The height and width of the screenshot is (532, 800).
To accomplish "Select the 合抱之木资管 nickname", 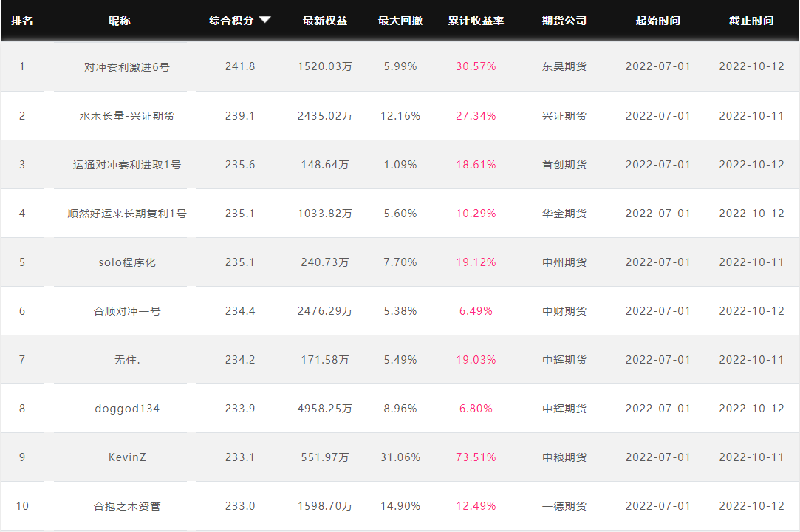I will (127, 506).
